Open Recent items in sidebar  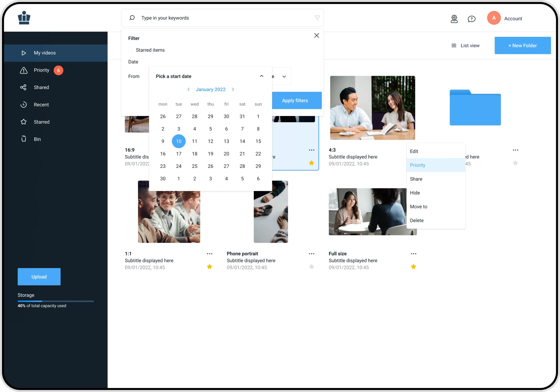(41, 105)
